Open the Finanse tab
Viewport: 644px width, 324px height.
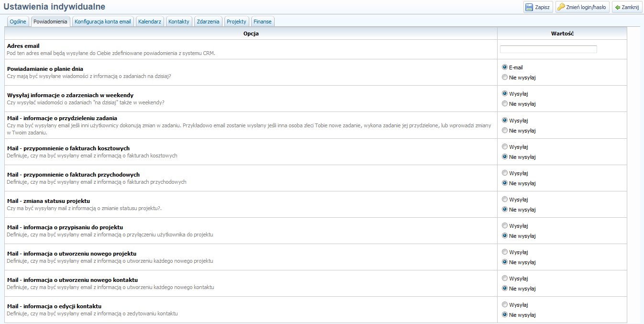click(262, 22)
